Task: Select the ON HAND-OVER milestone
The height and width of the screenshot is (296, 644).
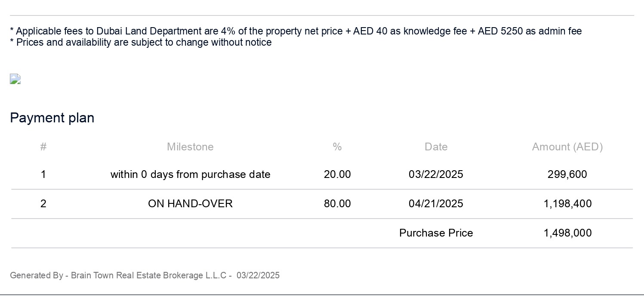Action: click(190, 204)
